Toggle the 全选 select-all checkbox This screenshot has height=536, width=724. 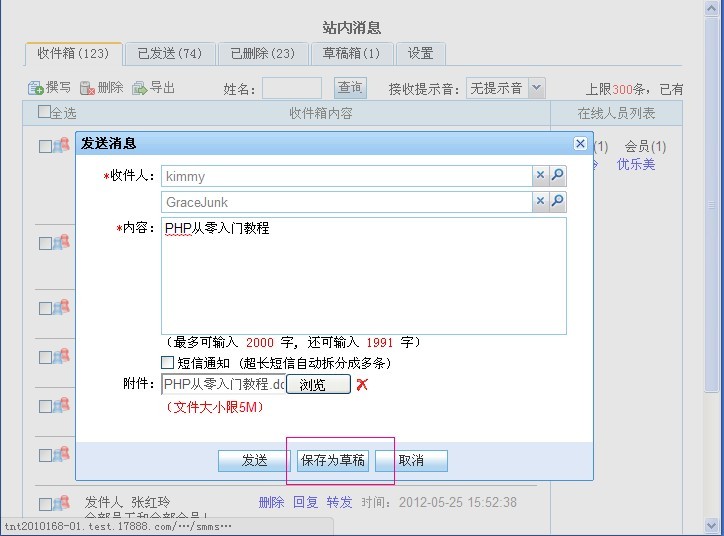tap(44, 112)
